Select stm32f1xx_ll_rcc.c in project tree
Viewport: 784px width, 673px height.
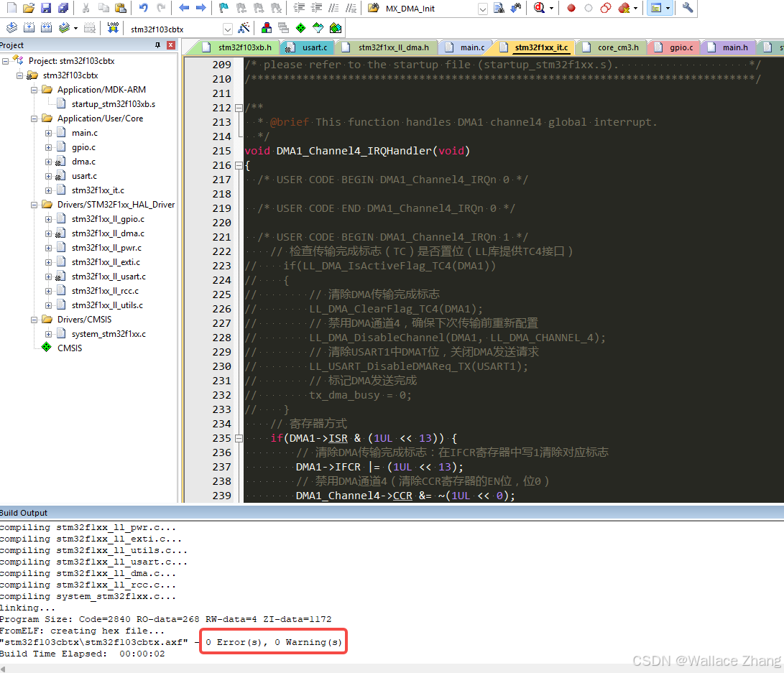click(105, 291)
